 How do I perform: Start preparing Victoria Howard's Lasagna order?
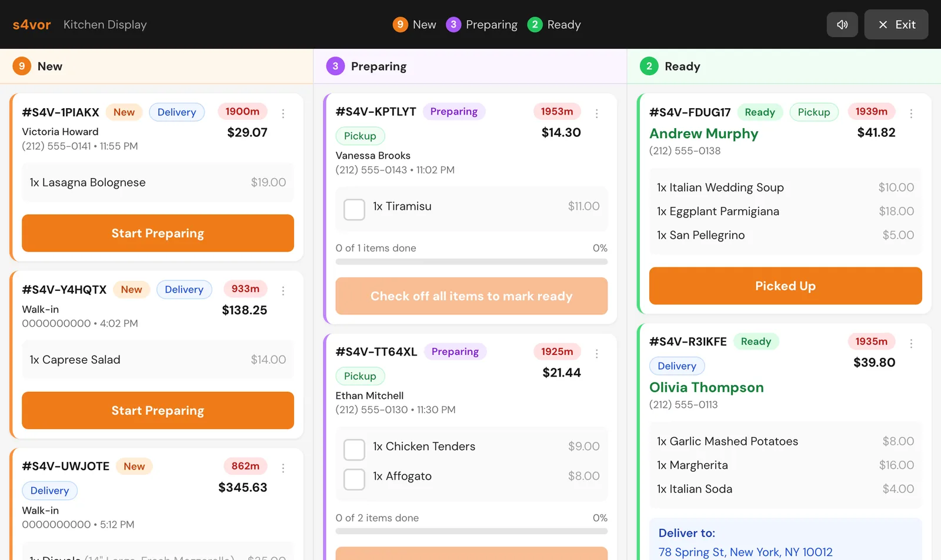(x=158, y=233)
